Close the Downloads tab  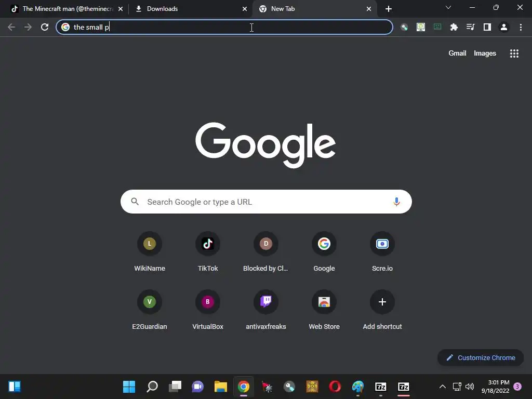[245, 9]
